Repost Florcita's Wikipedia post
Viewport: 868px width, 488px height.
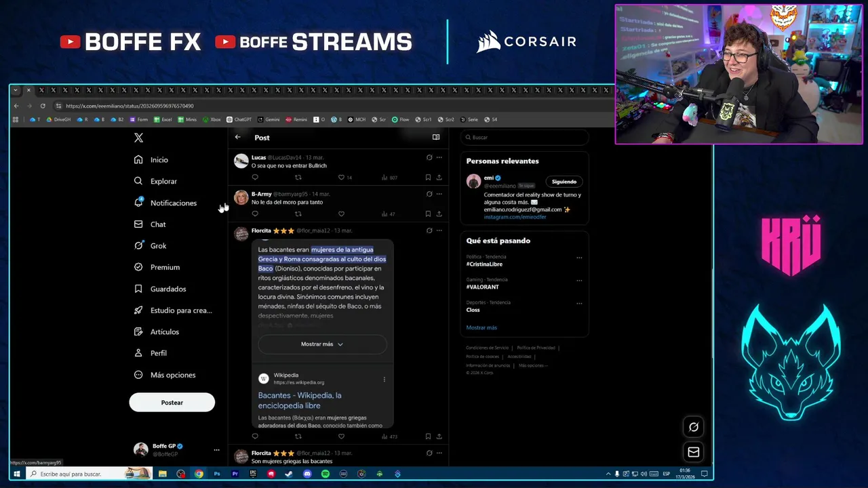pyautogui.click(x=298, y=436)
